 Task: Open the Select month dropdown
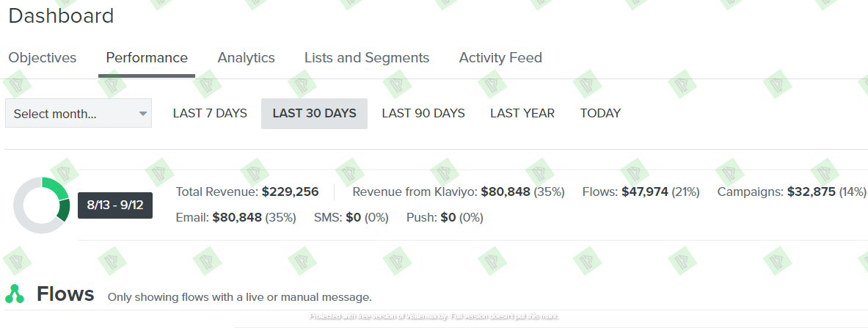point(79,114)
